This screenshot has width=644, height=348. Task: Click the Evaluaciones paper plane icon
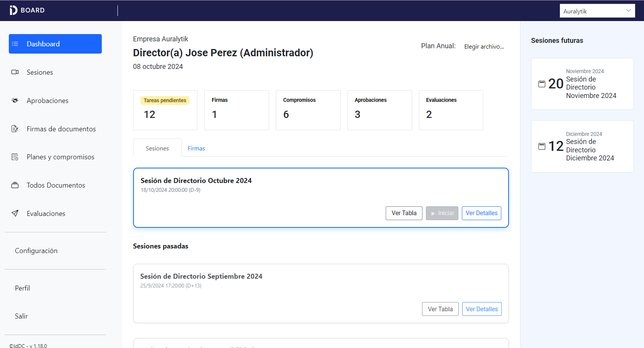coord(15,214)
